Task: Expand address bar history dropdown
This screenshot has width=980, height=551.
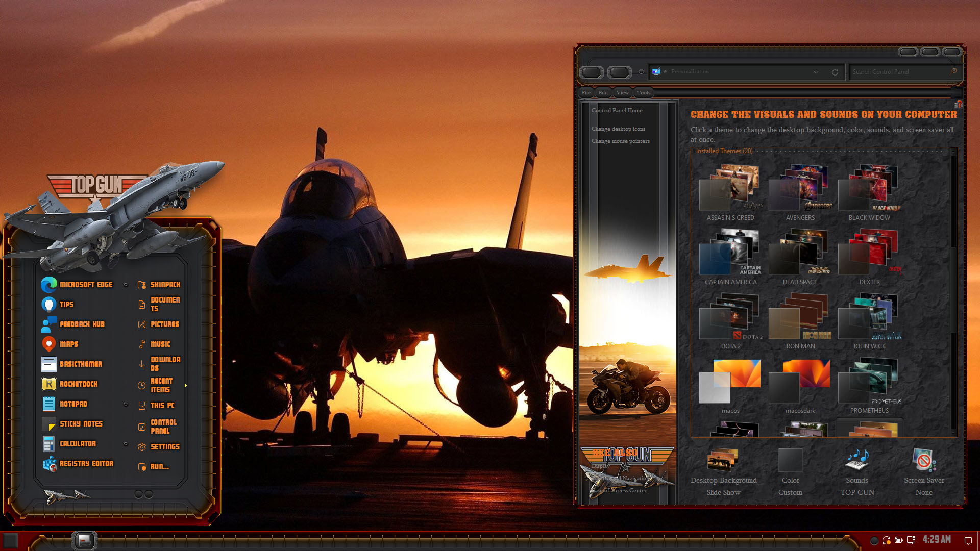Action: click(816, 72)
